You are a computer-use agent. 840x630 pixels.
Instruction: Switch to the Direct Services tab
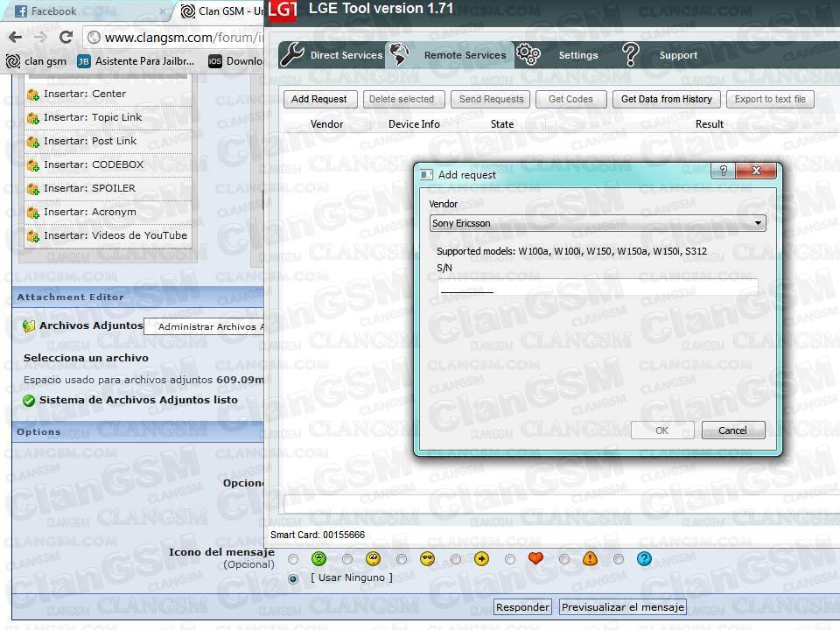click(332, 54)
